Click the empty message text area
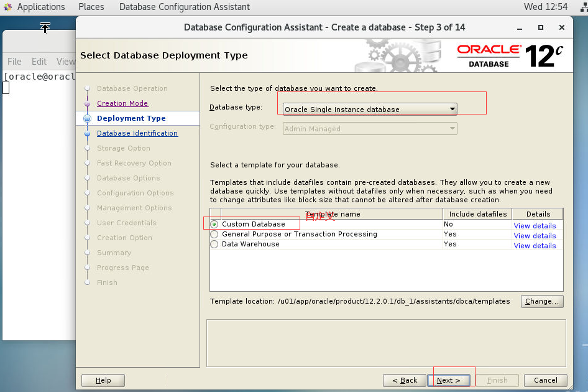 [386, 343]
